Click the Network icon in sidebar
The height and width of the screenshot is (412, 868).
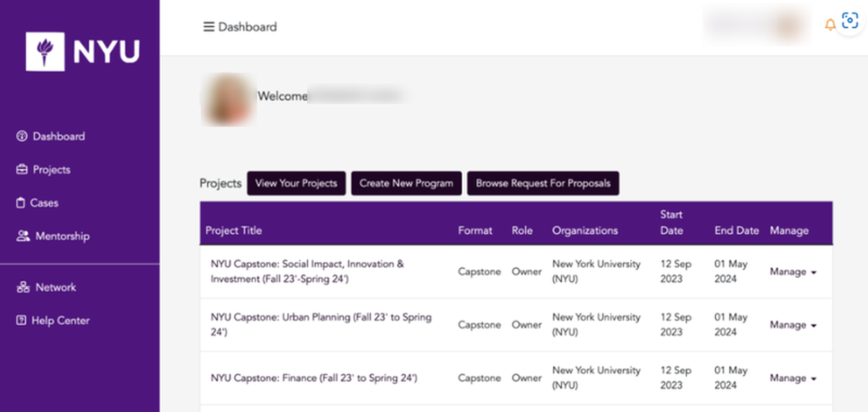pos(23,288)
